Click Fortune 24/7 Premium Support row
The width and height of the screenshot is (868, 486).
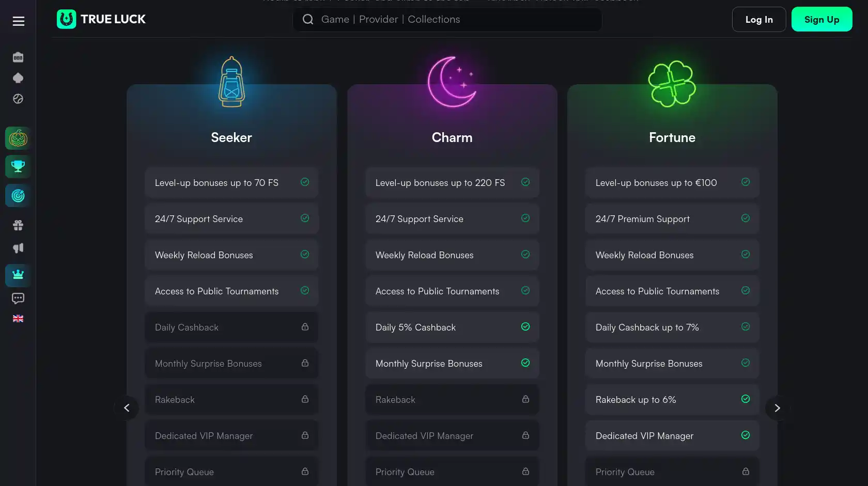[x=672, y=218]
